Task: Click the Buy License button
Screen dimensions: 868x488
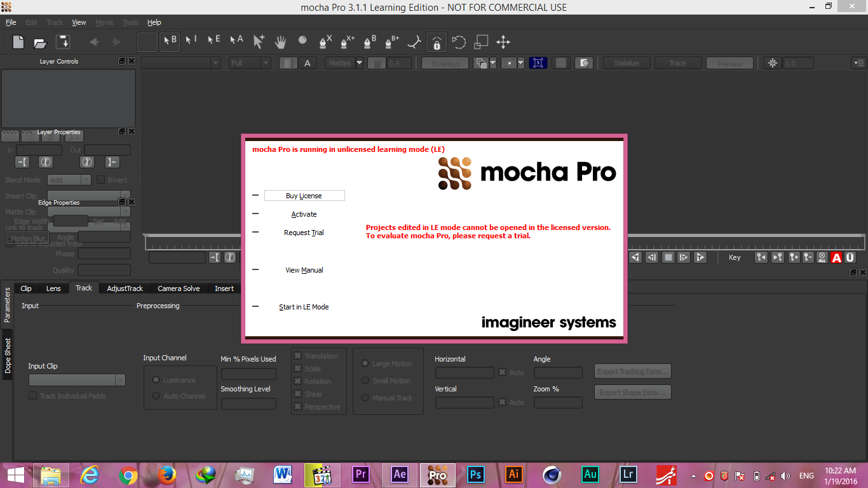Action: pyautogui.click(x=304, y=196)
